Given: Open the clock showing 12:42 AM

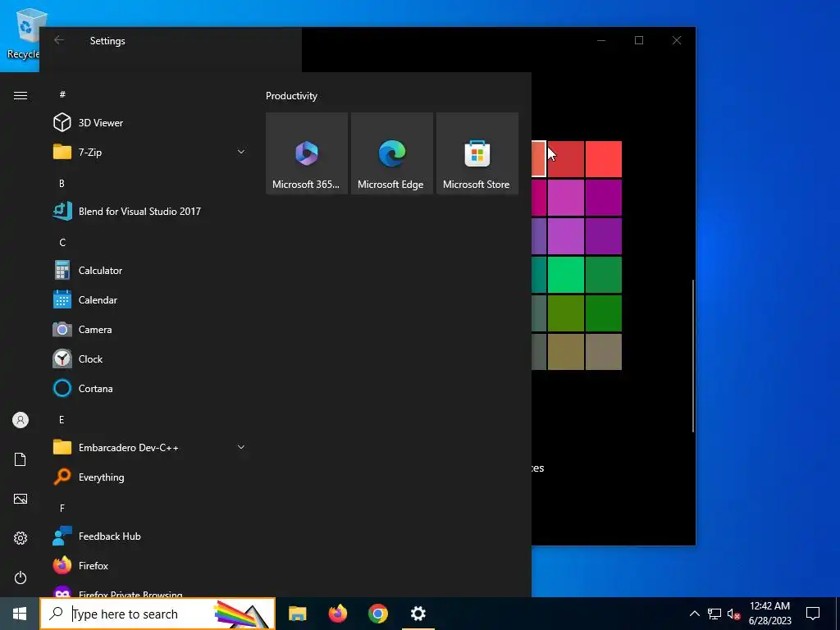Looking at the screenshot, I should coord(769,614).
